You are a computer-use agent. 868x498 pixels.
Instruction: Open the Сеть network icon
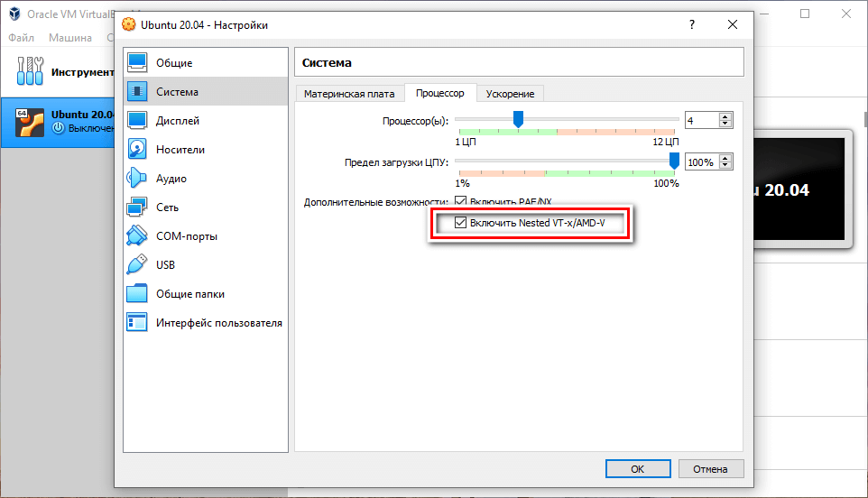[x=137, y=207]
